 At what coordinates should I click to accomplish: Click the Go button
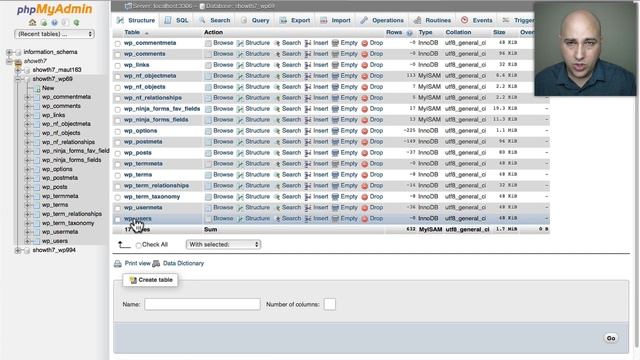[x=611, y=338]
